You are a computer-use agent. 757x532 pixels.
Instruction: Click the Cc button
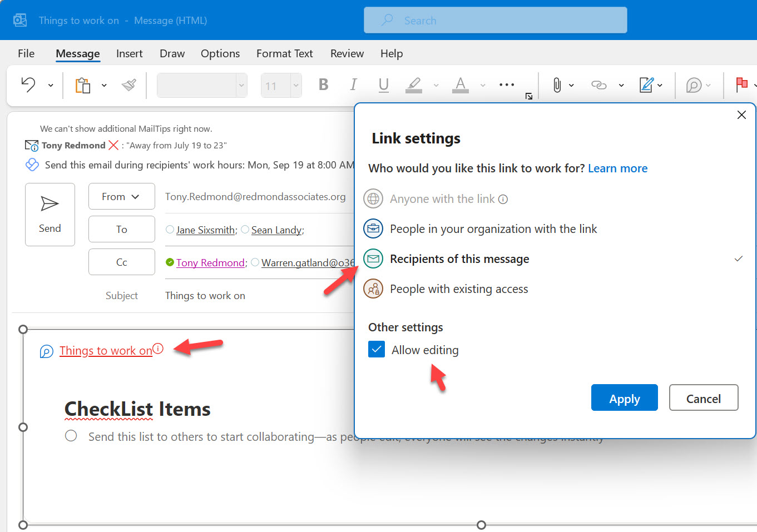(x=122, y=262)
